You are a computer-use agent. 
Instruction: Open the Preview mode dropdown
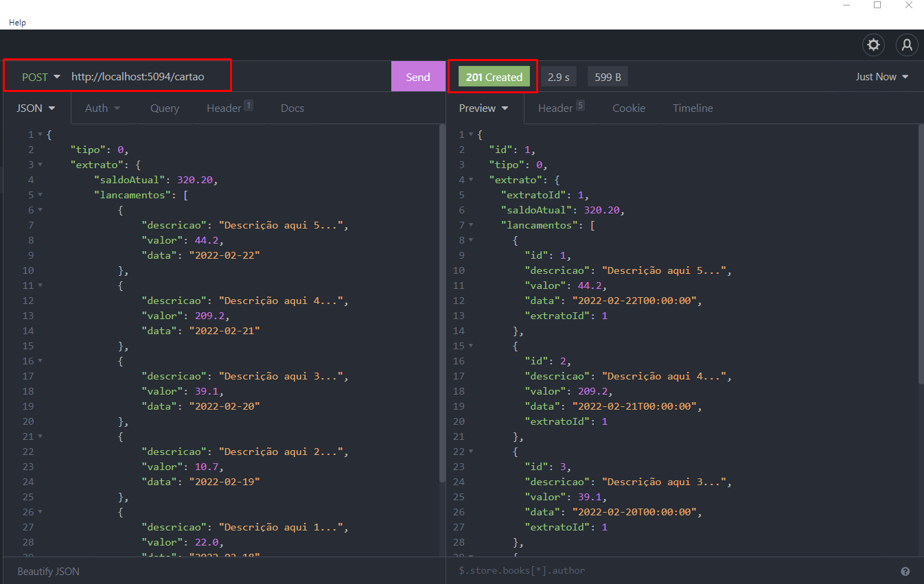(x=484, y=108)
